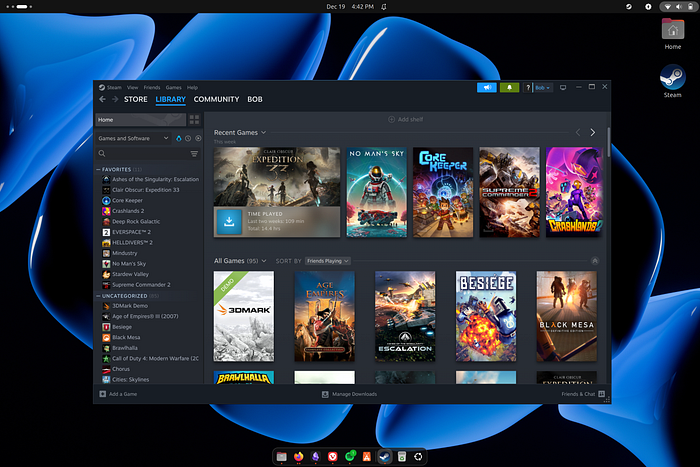Image resolution: width=700 pixels, height=467 pixels.
Task: Go back with the left arrow
Action: click(102, 99)
